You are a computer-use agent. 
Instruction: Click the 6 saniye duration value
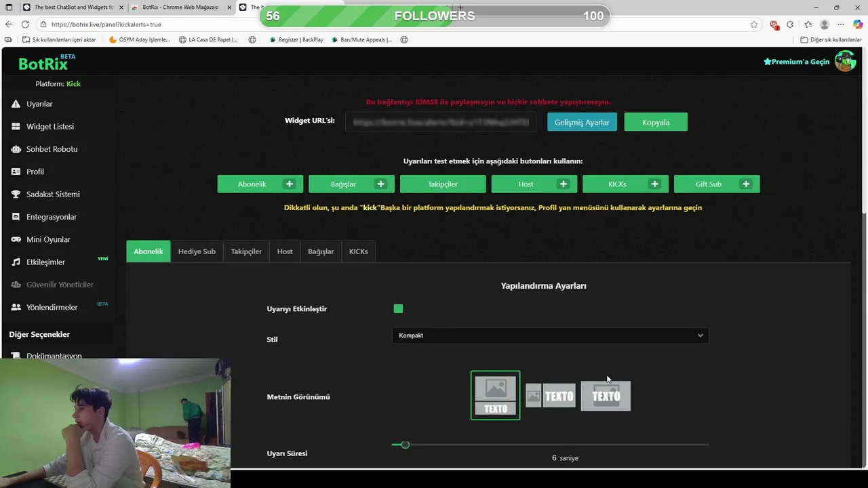click(x=565, y=458)
